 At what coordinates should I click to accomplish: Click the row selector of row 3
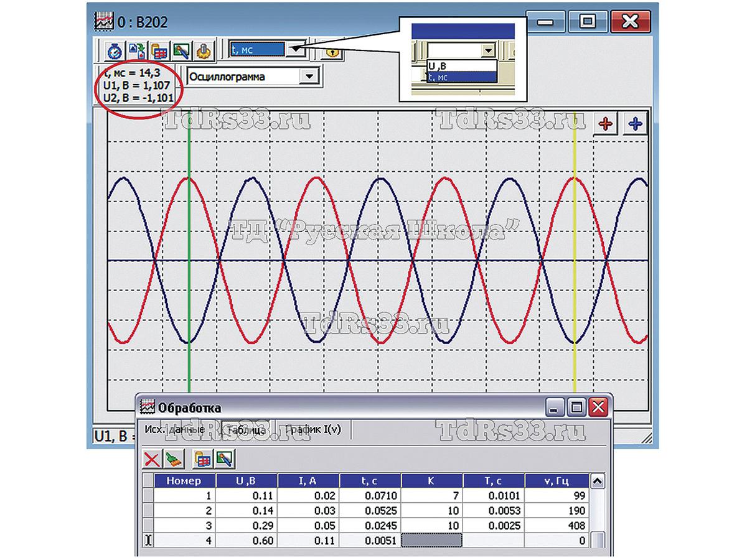tap(148, 526)
